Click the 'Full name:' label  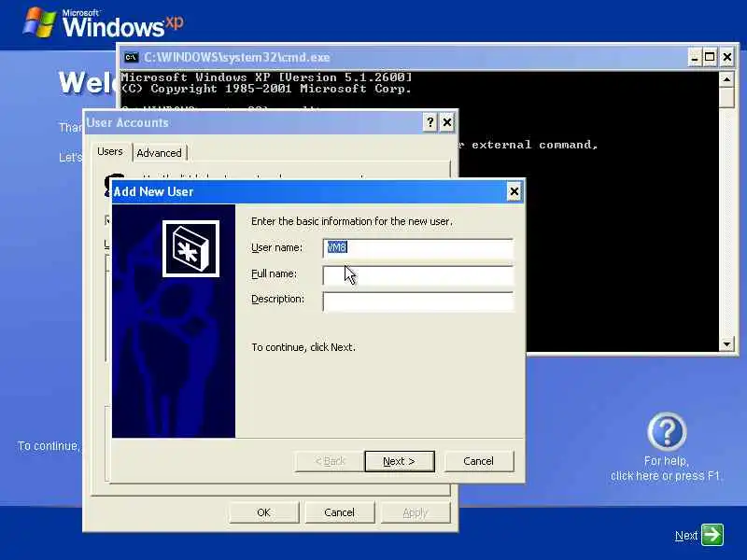click(x=274, y=273)
